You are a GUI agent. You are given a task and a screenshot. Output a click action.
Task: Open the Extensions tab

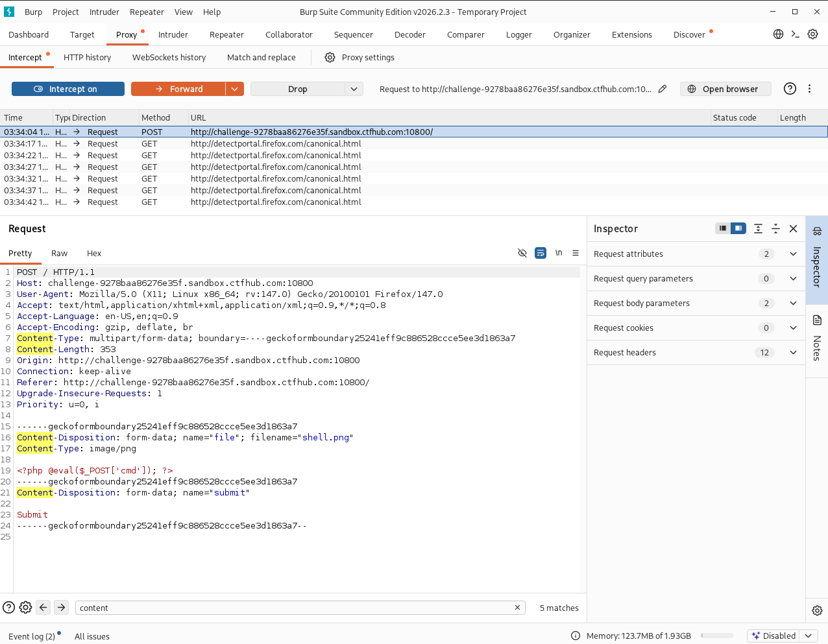[632, 34]
